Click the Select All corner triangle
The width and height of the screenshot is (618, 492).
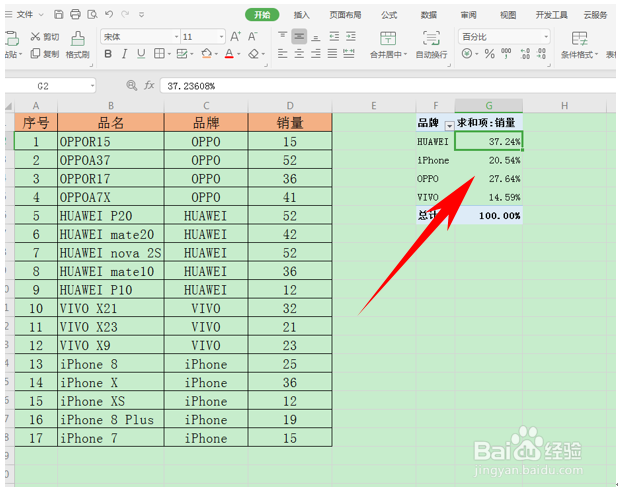click(x=9, y=106)
